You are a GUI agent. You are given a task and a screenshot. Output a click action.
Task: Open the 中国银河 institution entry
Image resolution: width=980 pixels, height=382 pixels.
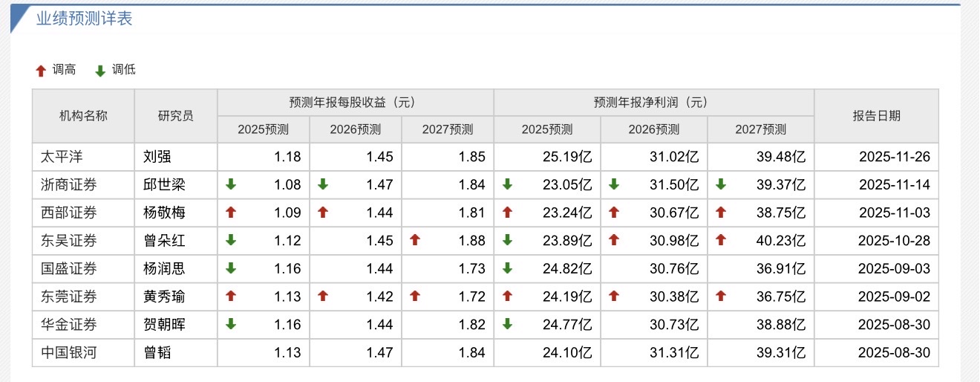coord(69,352)
